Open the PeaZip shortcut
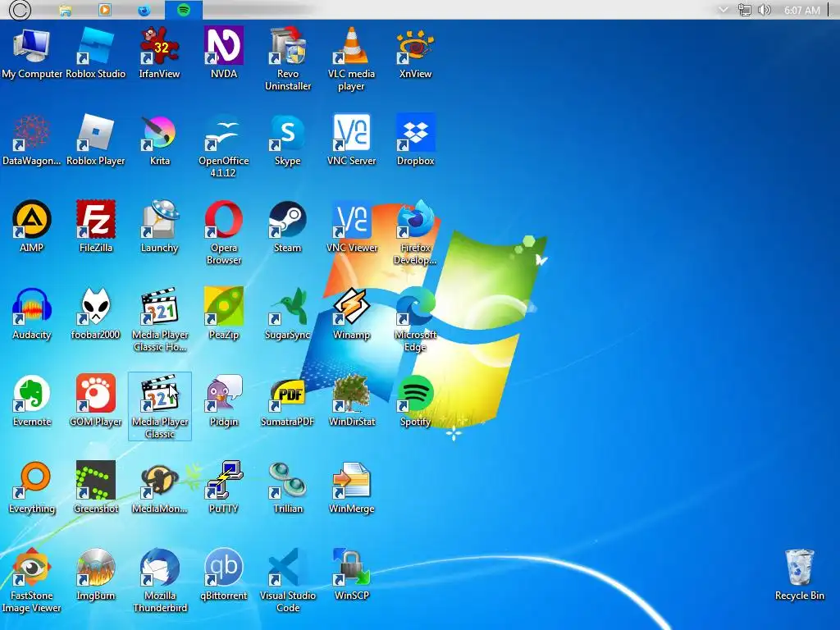 point(224,314)
